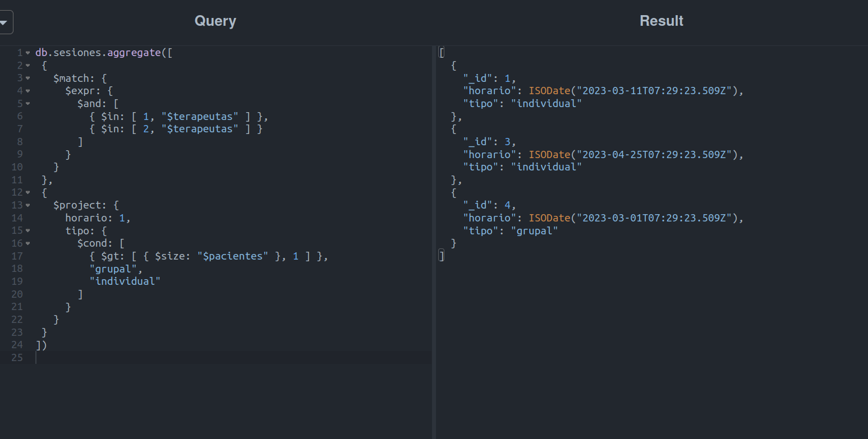Collapse the fold arrow at line 12

[x=27, y=192]
